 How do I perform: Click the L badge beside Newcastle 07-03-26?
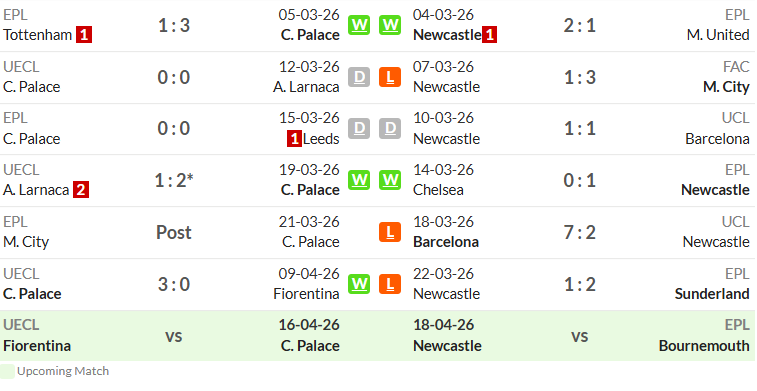point(390,77)
